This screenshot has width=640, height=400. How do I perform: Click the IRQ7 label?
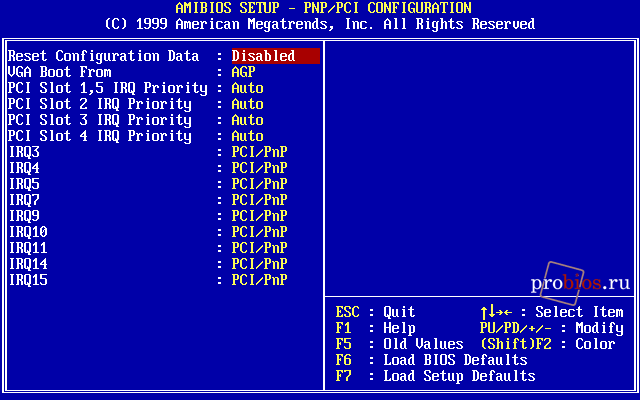click(24, 200)
